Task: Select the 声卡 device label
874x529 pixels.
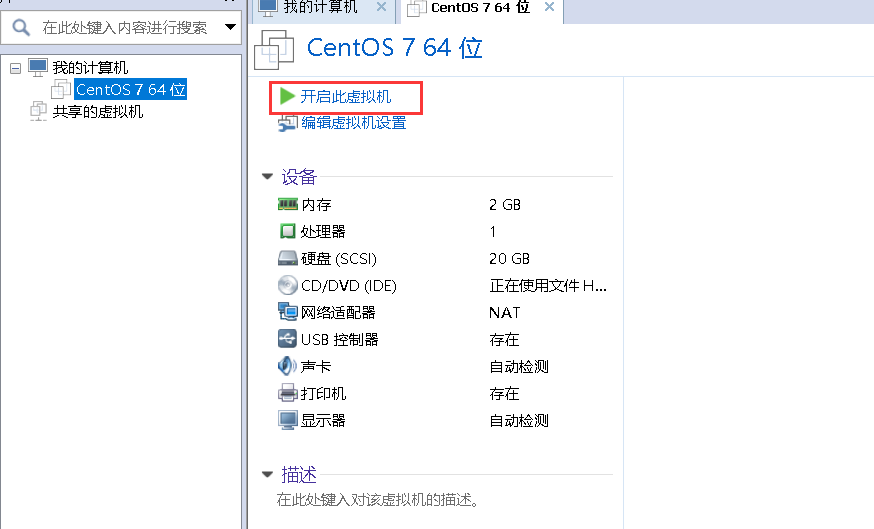Action: pos(316,367)
